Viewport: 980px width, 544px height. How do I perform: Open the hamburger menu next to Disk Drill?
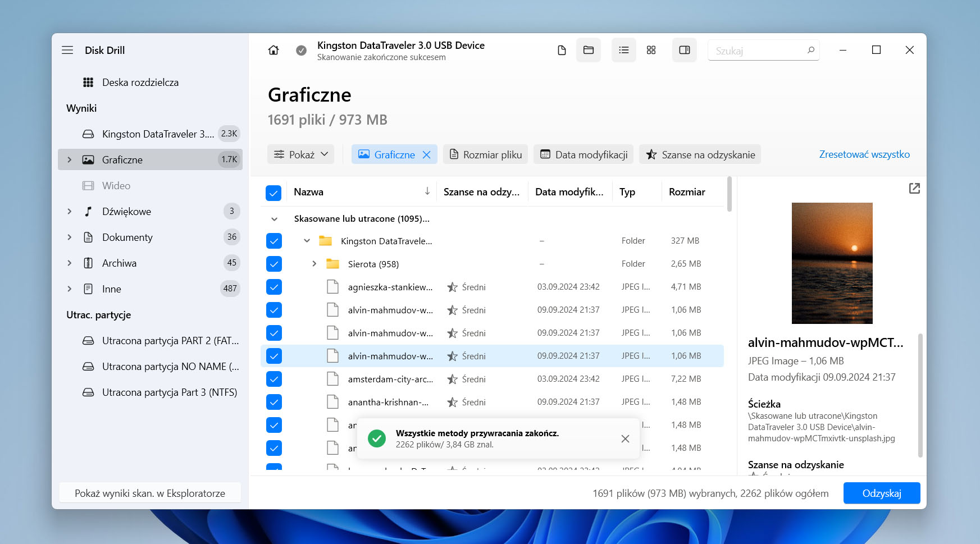click(67, 50)
